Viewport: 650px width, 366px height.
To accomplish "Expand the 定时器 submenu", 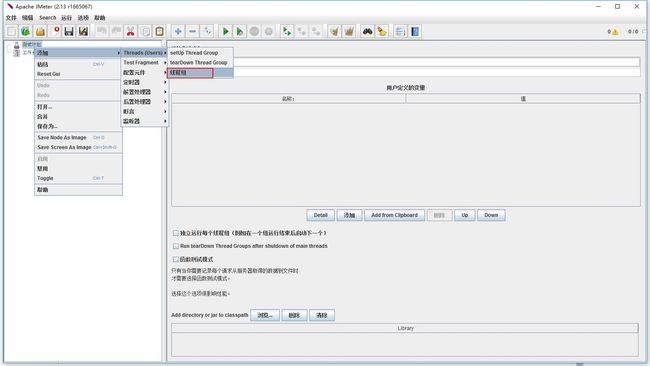I will point(144,82).
